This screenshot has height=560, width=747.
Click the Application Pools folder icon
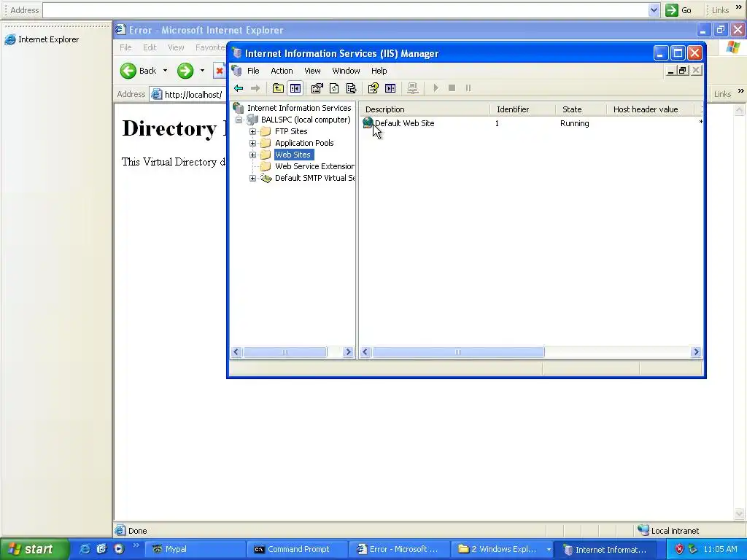(266, 143)
